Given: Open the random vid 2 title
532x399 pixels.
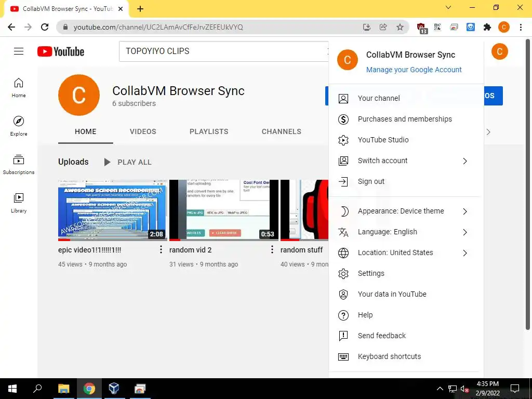Looking at the screenshot, I should coord(190,250).
